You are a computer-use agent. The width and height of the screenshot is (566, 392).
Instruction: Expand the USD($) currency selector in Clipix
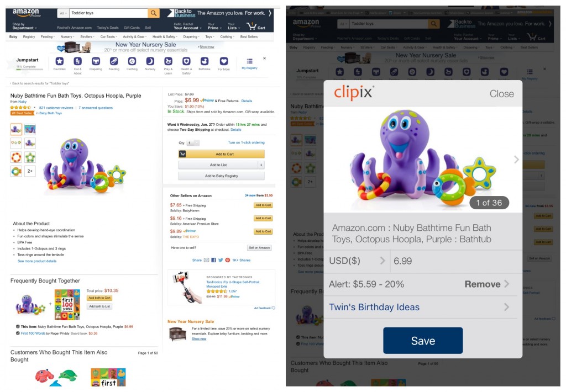(x=357, y=261)
